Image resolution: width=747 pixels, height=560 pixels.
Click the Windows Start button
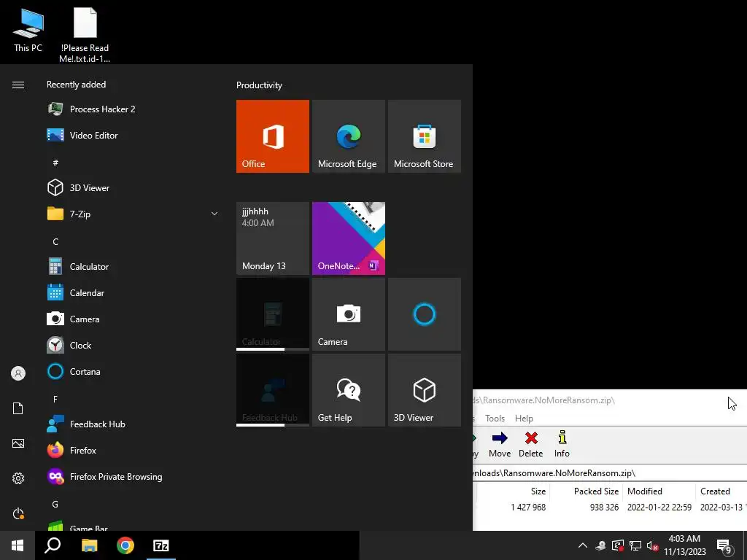pyautogui.click(x=18, y=545)
